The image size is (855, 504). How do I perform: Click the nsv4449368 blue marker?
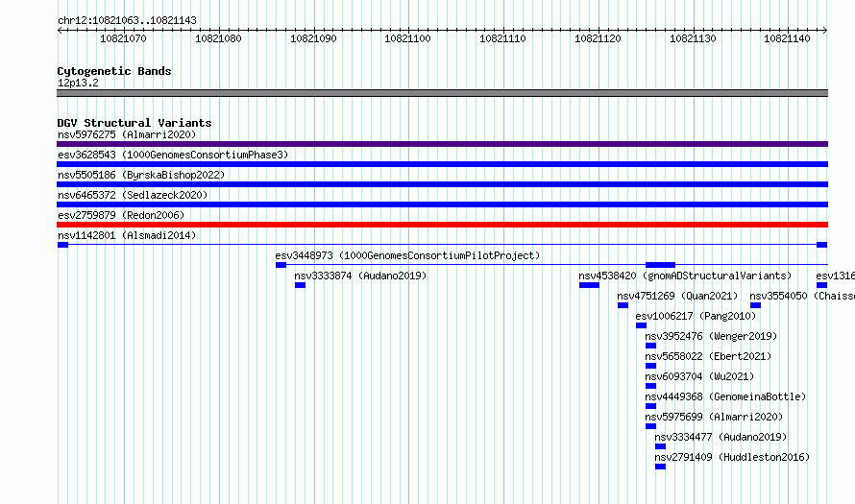[x=650, y=406]
